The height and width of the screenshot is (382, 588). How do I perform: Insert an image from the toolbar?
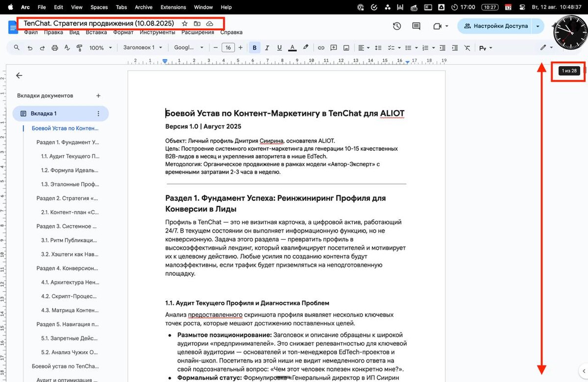[346, 48]
